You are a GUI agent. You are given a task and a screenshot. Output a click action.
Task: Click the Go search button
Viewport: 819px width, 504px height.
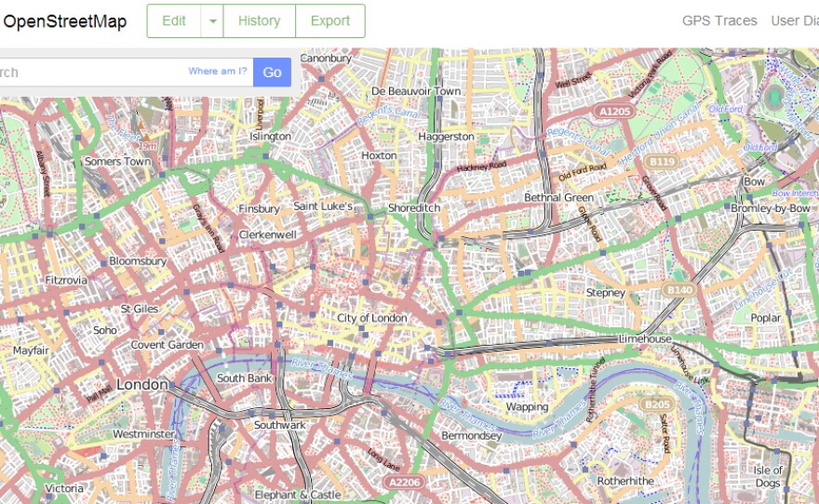point(272,72)
